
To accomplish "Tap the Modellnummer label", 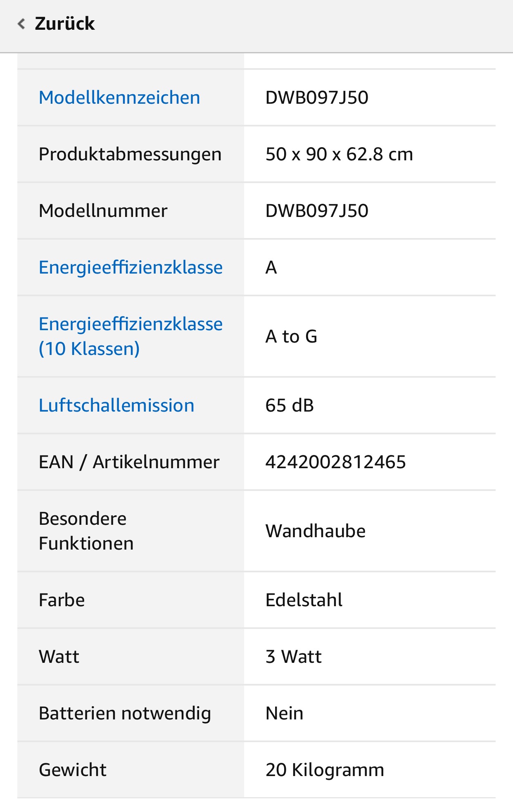I will point(103,211).
